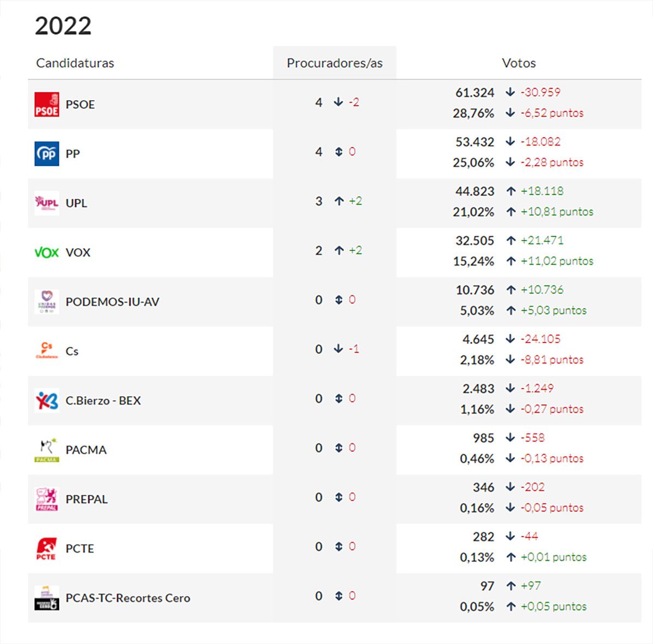Screen dimensions: 653x644
Task: Click the PCTE party logo
Action: (x=47, y=549)
